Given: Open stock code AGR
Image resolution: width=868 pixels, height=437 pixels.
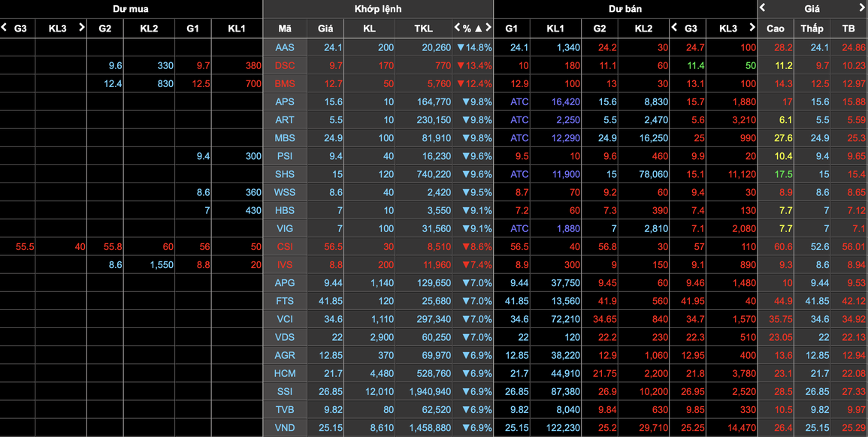Looking at the screenshot, I should tap(285, 355).
